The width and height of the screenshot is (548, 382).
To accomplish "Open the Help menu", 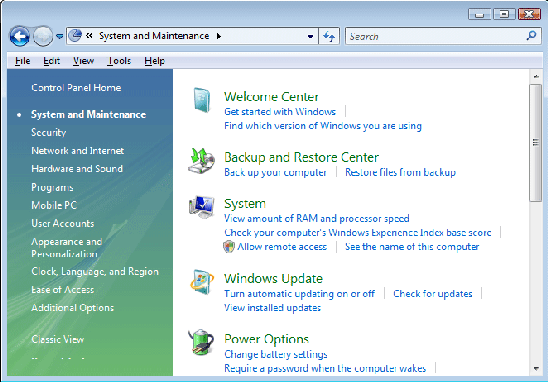I will [x=154, y=61].
